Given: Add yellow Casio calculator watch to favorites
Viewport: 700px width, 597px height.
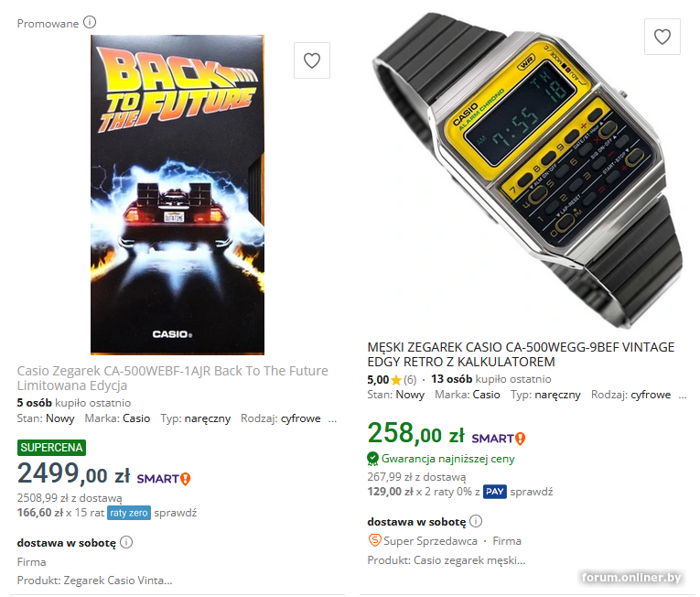Looking at the screenshot, I should click(662, 37).
